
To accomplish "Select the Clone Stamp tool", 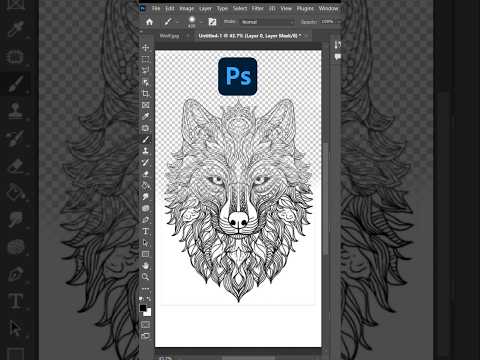I will click(145, 151).
